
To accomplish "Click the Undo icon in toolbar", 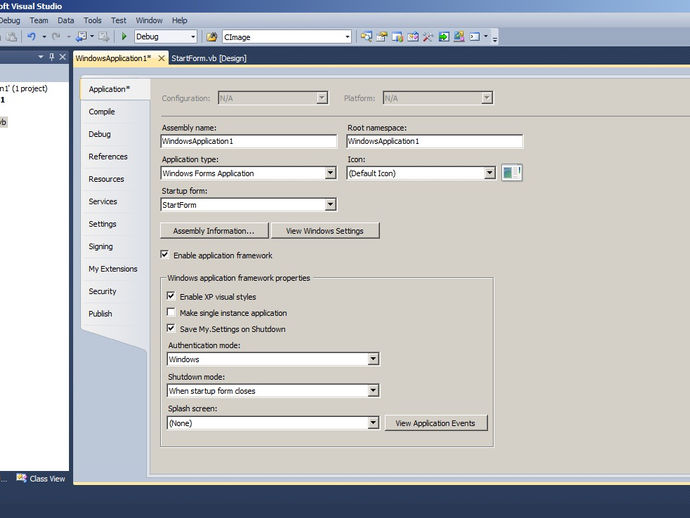I will (32, 37).
